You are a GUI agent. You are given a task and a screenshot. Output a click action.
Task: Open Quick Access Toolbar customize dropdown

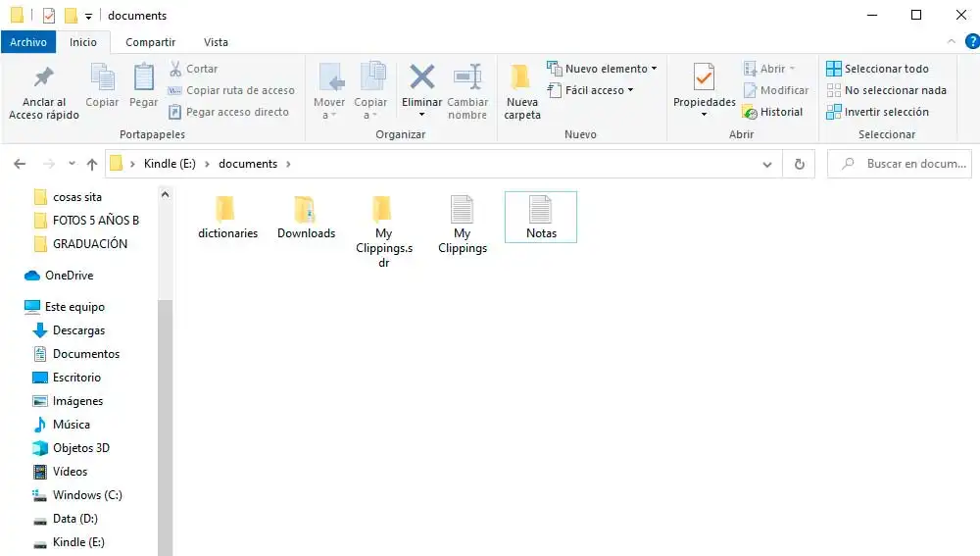click(88, 17)
